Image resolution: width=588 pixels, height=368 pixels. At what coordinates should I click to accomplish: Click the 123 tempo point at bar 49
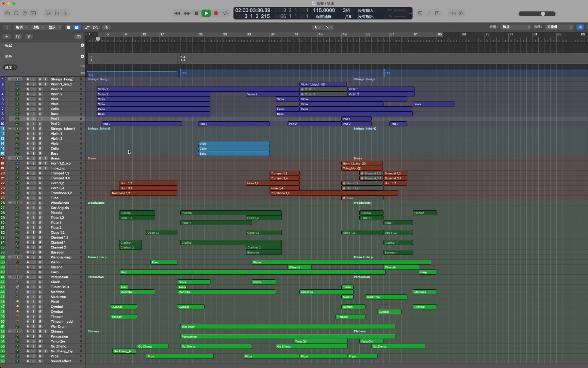(387, 73)
